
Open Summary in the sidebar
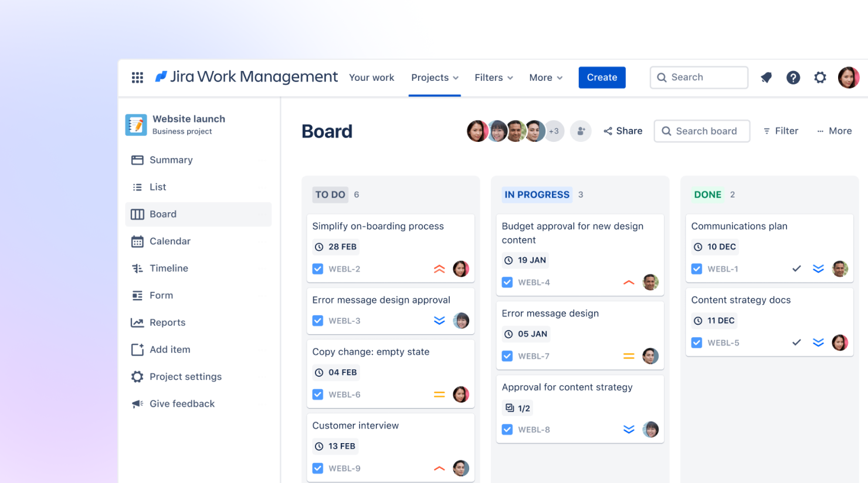pos(198,160)
